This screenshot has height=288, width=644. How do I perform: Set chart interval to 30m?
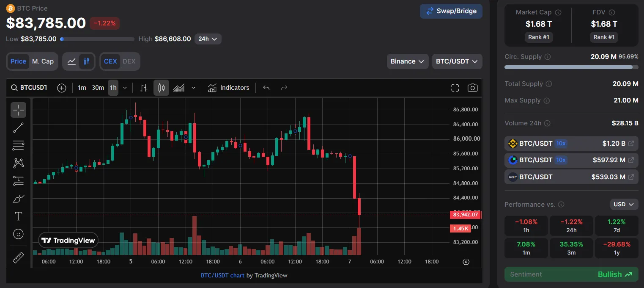[98, 88]
